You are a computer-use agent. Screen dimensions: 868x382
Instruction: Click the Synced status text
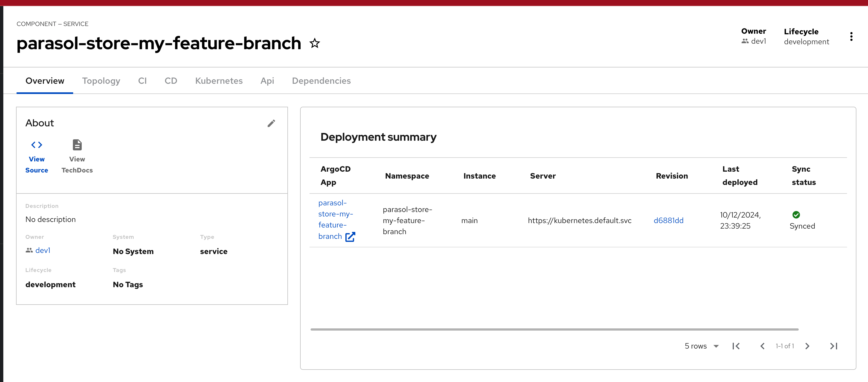click(x=802, y=226)
